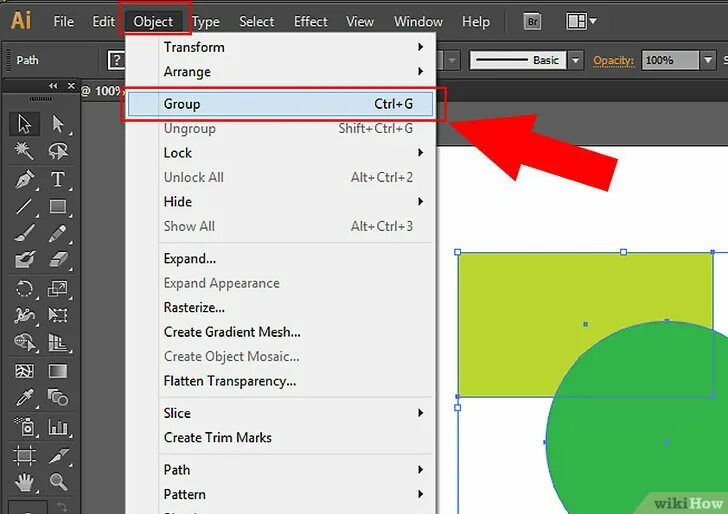Choose Flatten Transparency...
This screenshot has height=514, width=728.
pyautogui.click(x=280, y=381)
